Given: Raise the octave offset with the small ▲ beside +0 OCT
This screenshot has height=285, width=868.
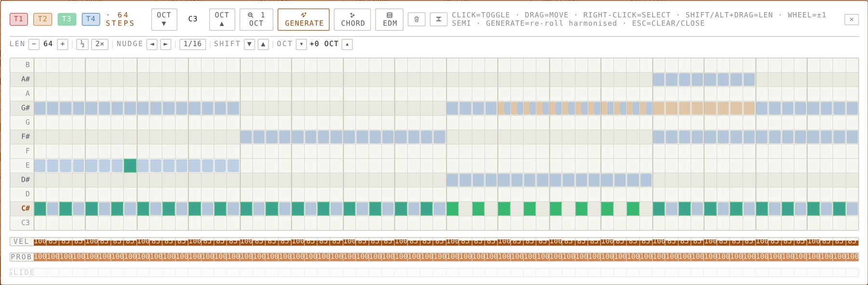Looking at the screenshot, I should click(x=347, y=44).
